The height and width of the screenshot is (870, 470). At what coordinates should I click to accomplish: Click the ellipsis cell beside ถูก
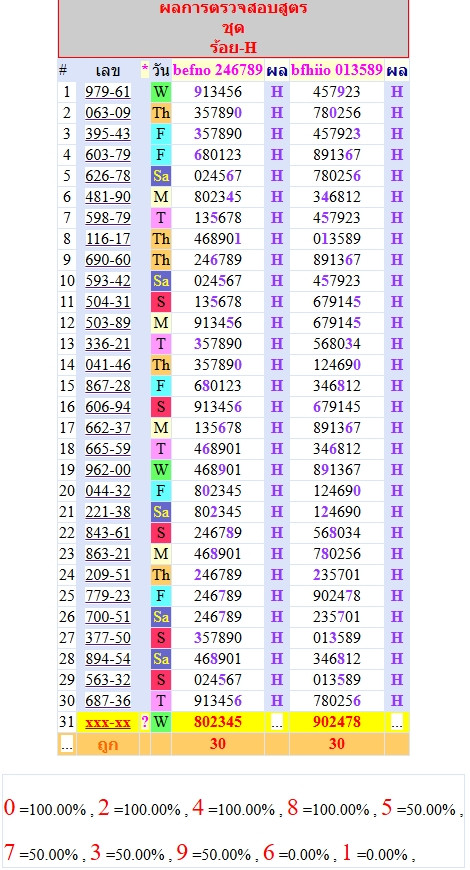coord(67,744)
